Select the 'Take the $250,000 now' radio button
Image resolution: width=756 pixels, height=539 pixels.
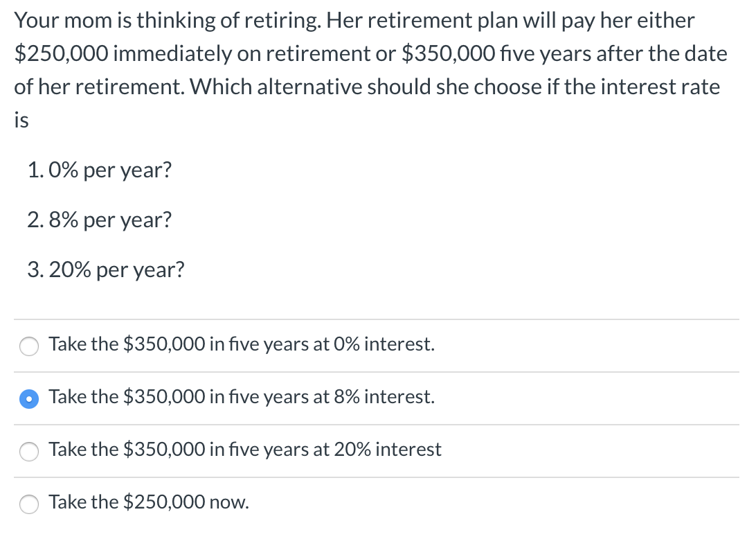[x=29, y=504]
